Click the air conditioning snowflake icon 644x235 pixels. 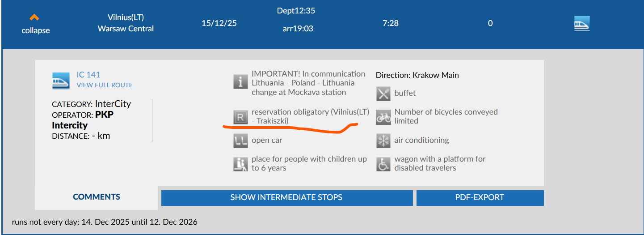click(x=383, y=141)
